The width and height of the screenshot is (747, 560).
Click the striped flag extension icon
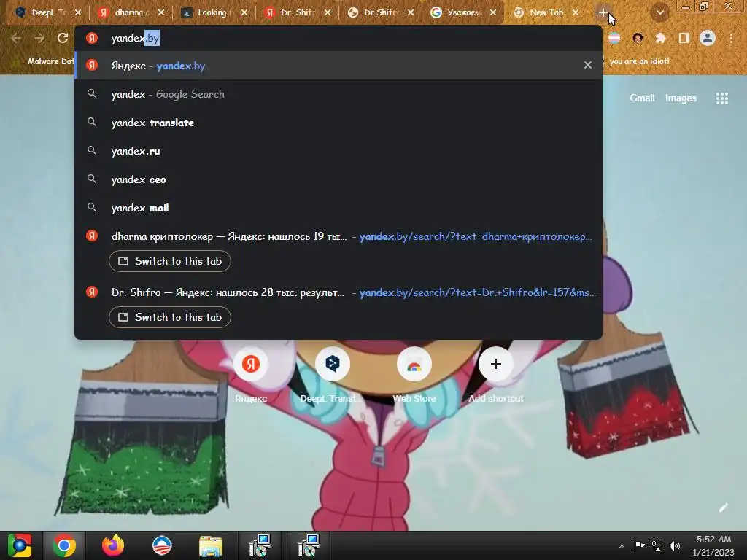(614, 38)
